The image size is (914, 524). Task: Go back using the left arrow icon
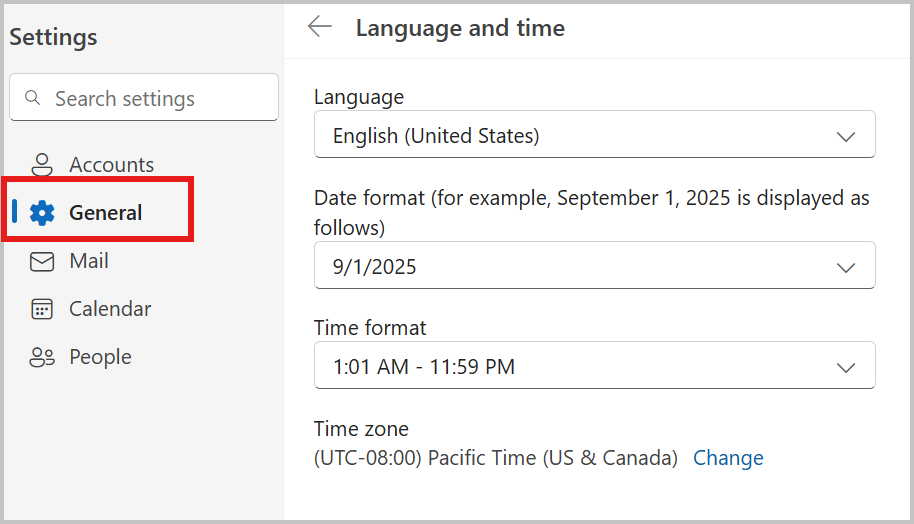click(319, 26)
